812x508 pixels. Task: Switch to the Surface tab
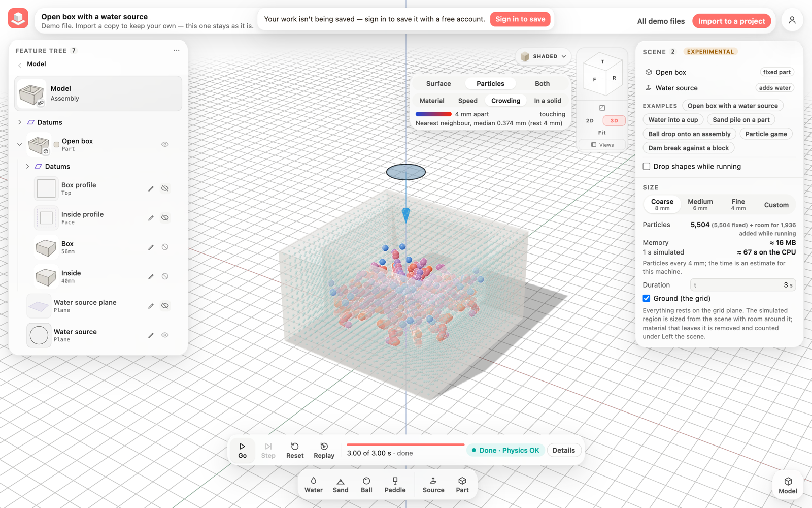tap(438, 84)
